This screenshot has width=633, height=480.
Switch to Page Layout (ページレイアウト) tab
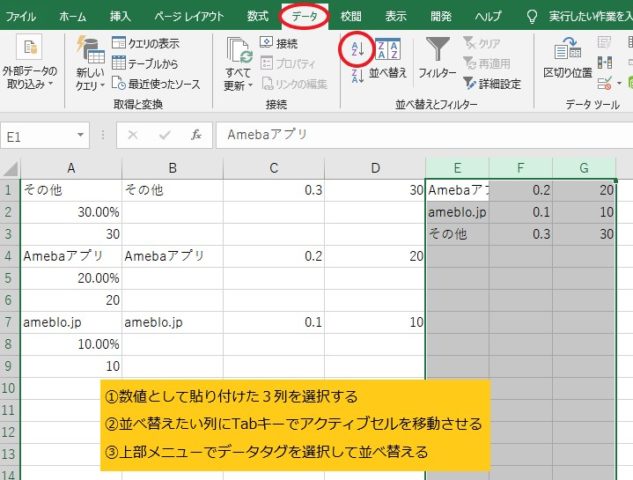click(189, 16)
